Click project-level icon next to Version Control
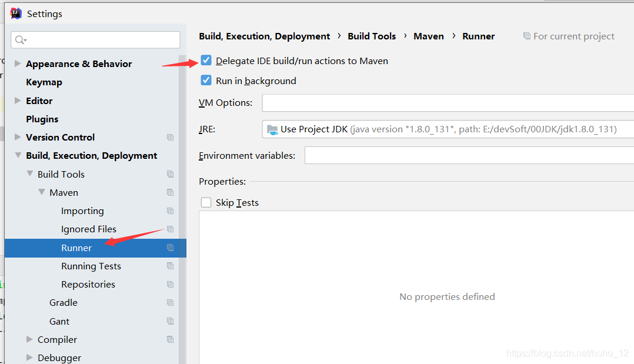The image size is (634, 364). point(170,138)
